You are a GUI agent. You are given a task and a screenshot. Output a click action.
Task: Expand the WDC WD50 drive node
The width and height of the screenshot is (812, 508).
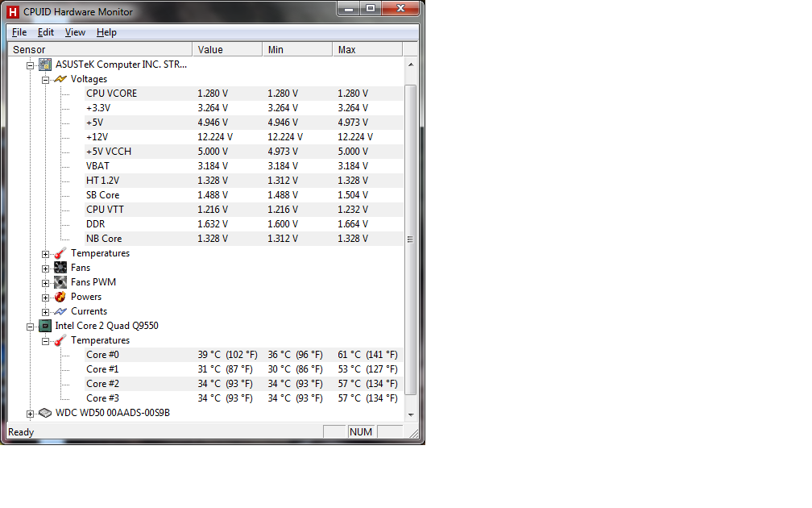tap(30, 414)
